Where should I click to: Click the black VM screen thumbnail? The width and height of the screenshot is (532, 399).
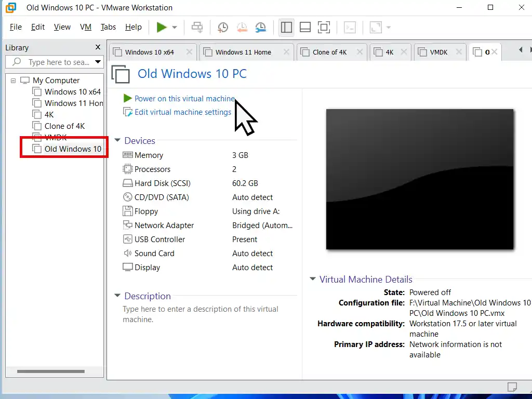pos(420,179)
